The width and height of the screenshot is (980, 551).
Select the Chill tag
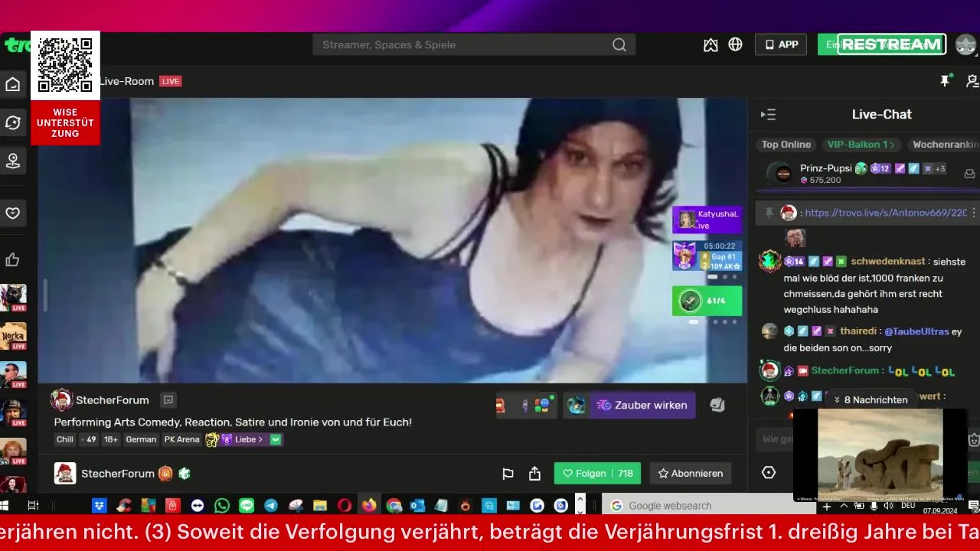click(x=65, y=439)
